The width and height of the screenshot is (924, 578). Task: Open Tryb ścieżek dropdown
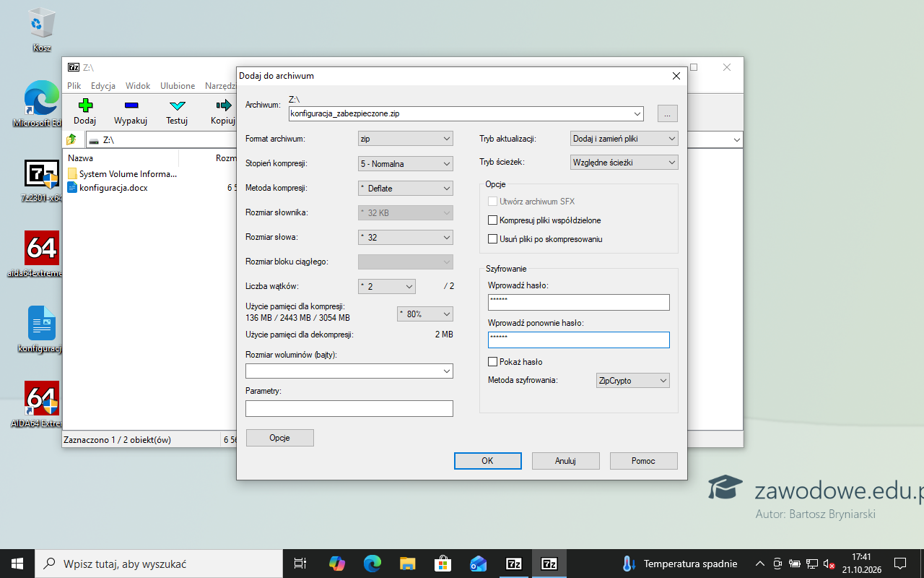coord(624,163)
